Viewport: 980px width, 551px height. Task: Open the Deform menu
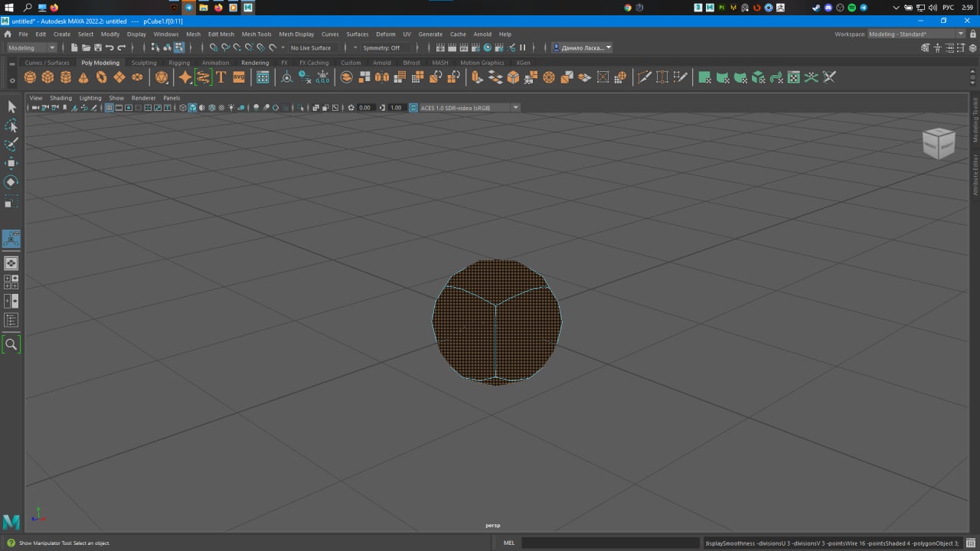click(x=386, y=34)
